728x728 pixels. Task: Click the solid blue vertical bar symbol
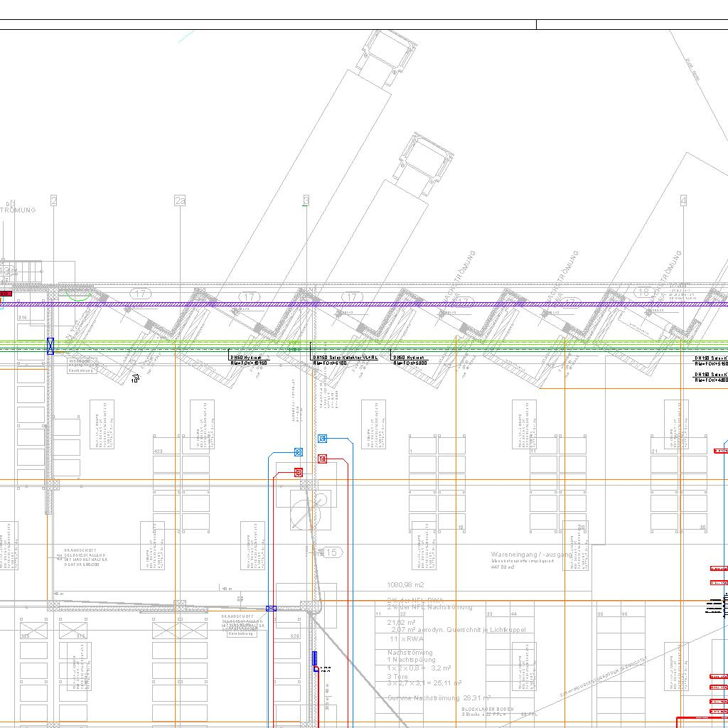(315, 658)
